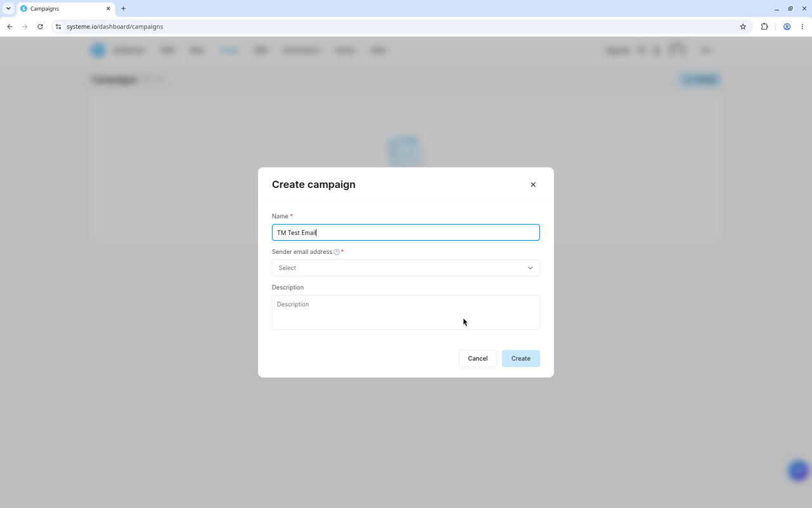Image resolution: width=812 pixels, height=508 pixels.
Task: Click the Create button
Action: click(x=521, y=359)
